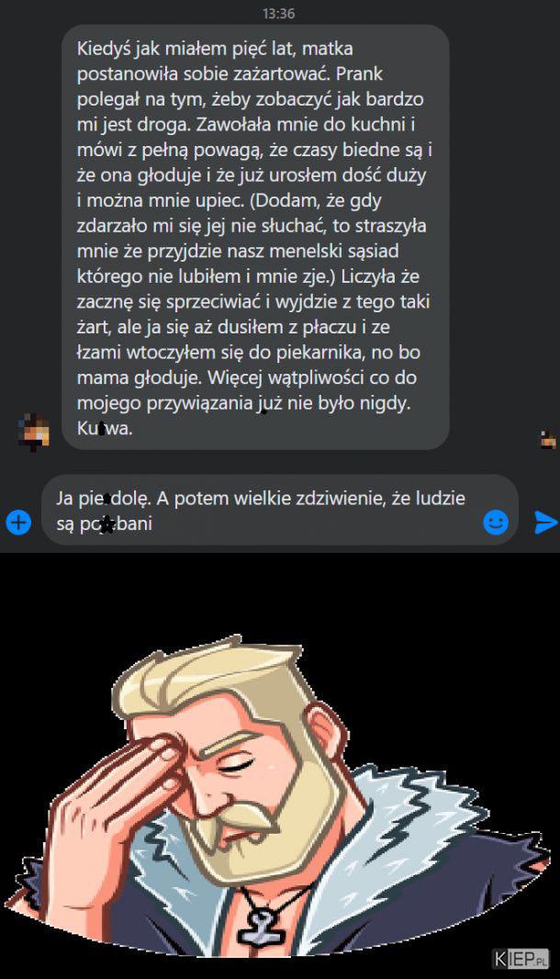
Task: Focus the message input field with draft text
Action: click(x=279, y=510)
